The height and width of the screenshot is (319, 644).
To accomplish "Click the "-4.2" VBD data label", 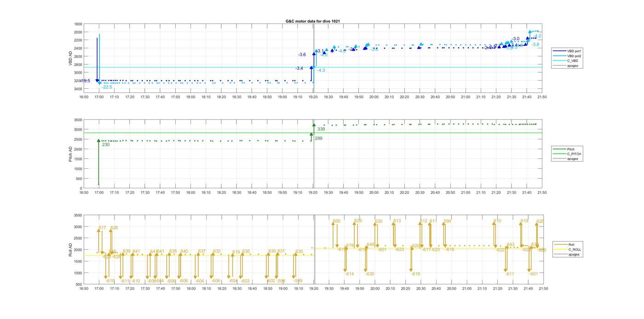I will 537,36.
